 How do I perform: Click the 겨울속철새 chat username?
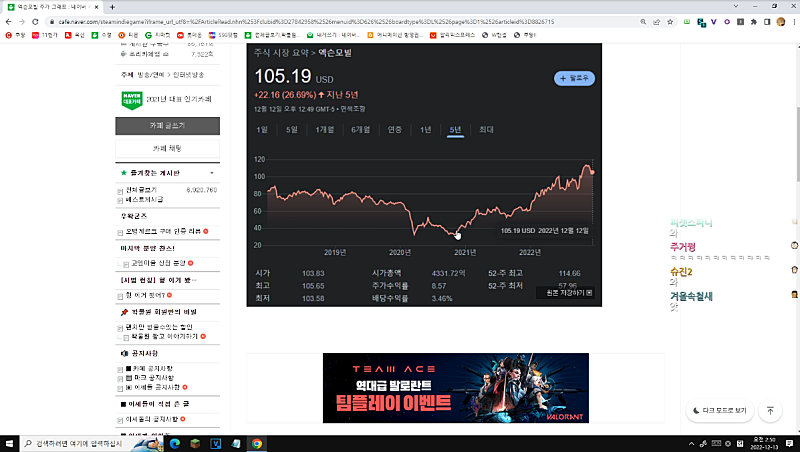coord(691,296)
